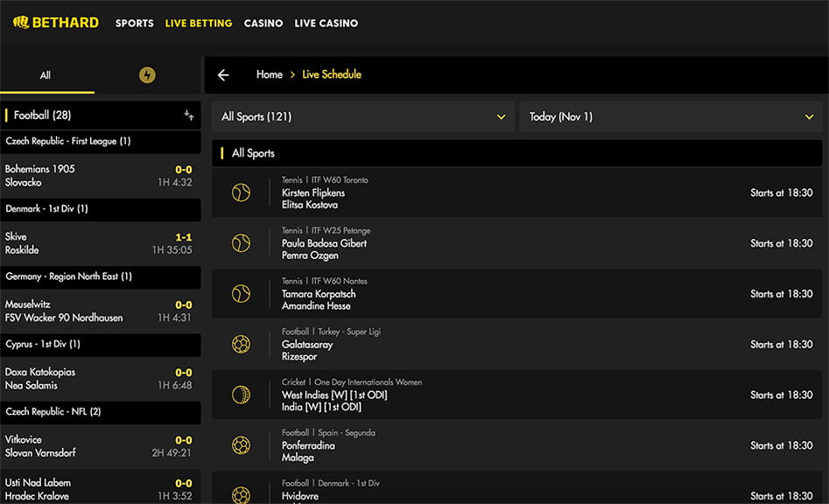Open the Today (Nov 1) date dropdown
Screen dimensions: 829x504
(671, 116)
